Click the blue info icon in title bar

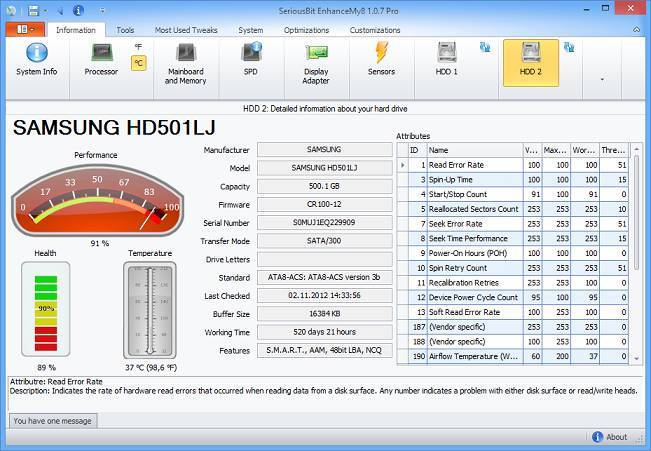coord(78,10)
